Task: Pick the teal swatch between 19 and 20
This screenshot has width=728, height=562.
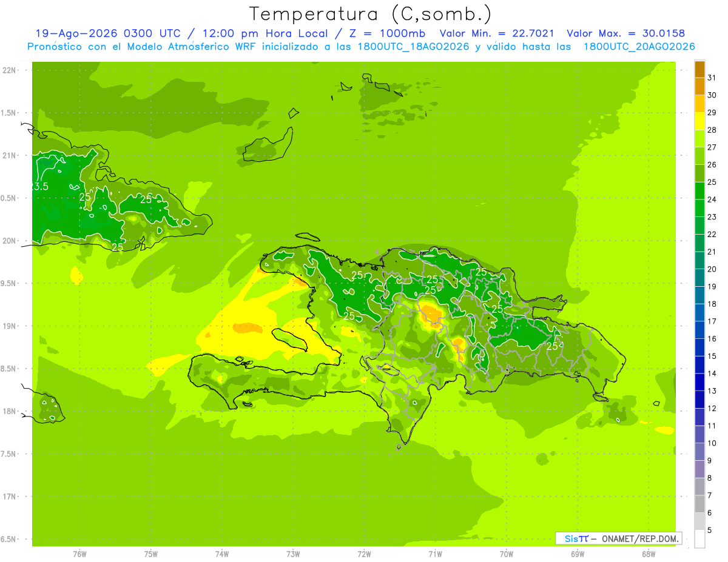Action: (x=700, y=278)
